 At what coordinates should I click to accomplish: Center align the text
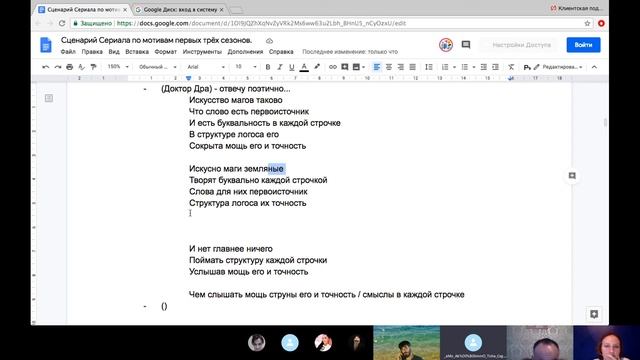tap(389, 67)
